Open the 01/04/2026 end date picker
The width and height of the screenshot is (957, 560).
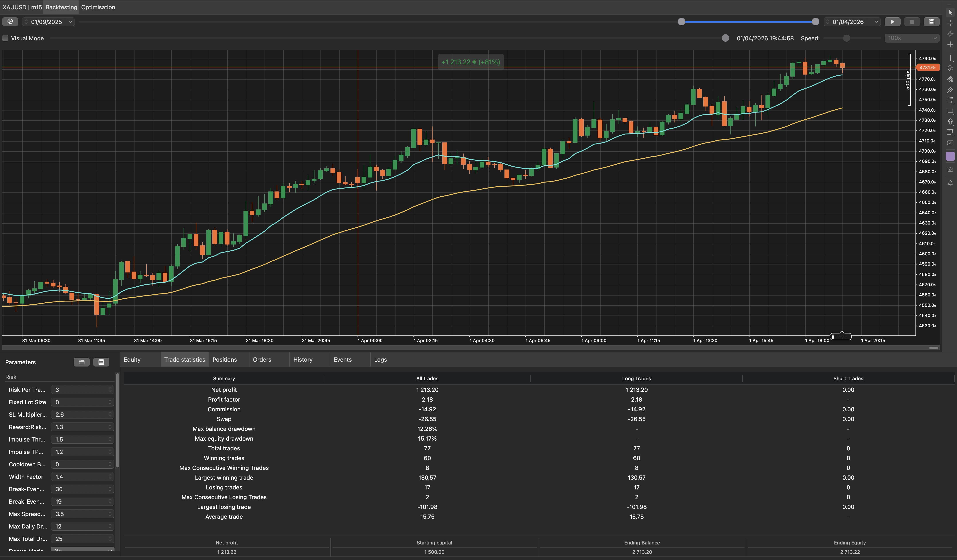coord(852,22)
